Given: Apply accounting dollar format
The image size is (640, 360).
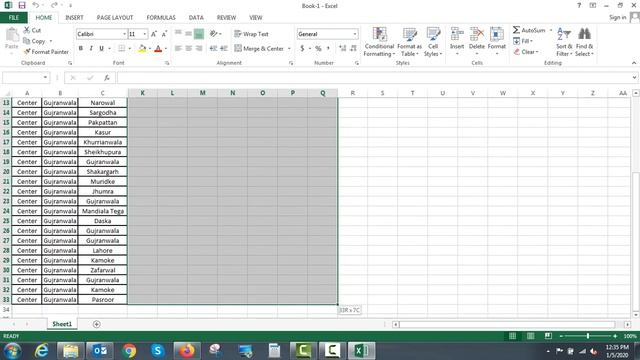Looking at the screenshot, I should [x=302, y=49].
